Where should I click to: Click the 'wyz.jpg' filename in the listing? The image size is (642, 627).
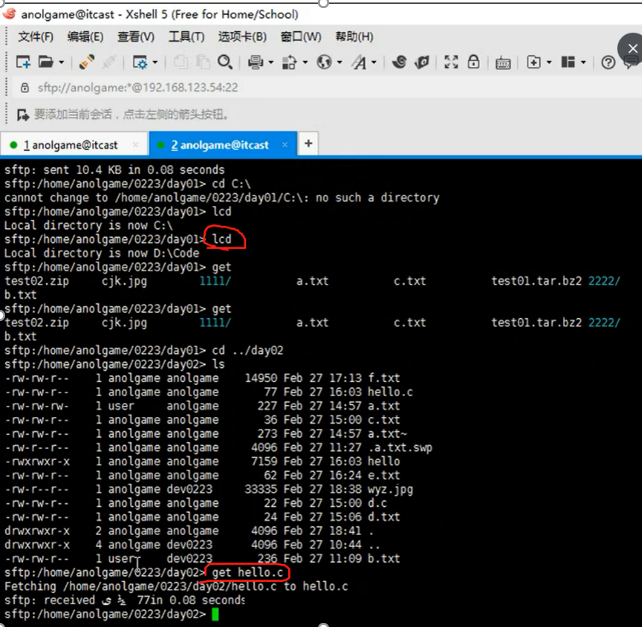(x=390, y=489)
